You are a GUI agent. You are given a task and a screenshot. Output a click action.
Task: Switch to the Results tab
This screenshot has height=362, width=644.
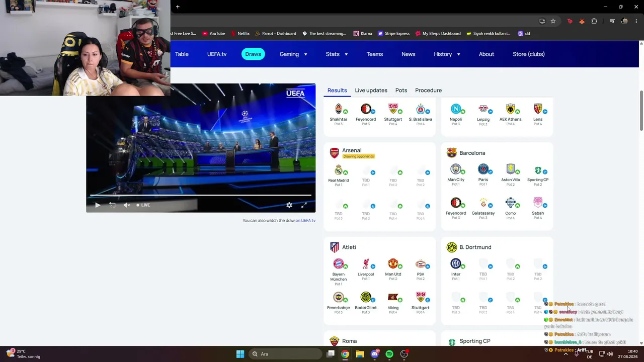(337, 90)
